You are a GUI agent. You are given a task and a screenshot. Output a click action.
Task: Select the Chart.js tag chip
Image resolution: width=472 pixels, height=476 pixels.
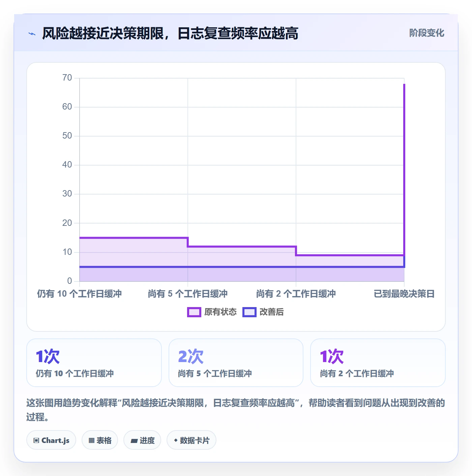51,440
